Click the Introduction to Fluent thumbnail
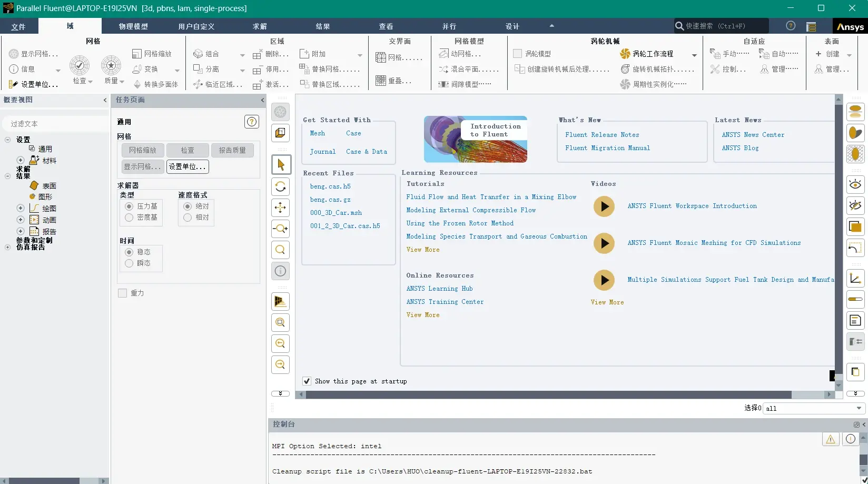This screenshot has height=484, width=868. (476, 139)
